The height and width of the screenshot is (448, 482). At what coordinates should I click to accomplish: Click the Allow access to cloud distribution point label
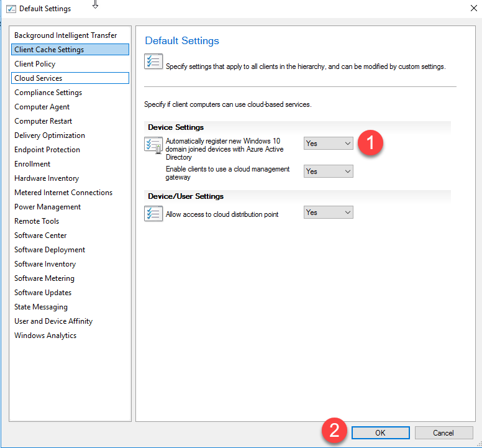(222, 214)
